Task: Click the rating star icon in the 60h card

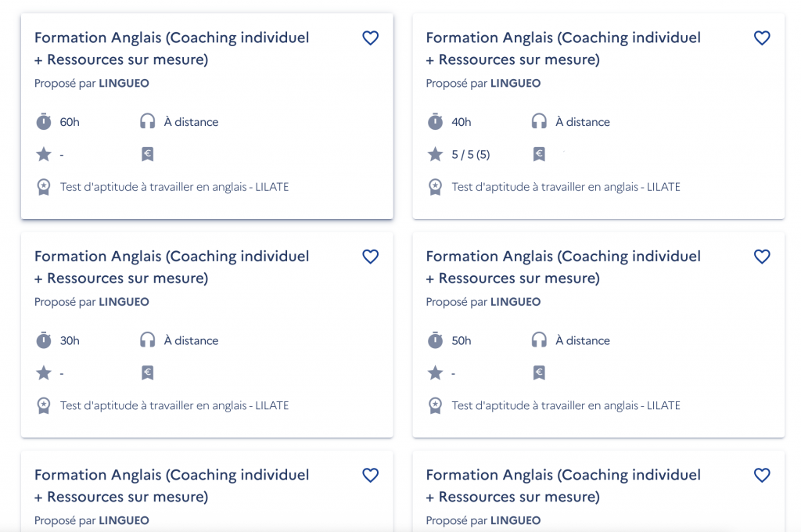Action: pyautogui.click(x=44, y=154)
